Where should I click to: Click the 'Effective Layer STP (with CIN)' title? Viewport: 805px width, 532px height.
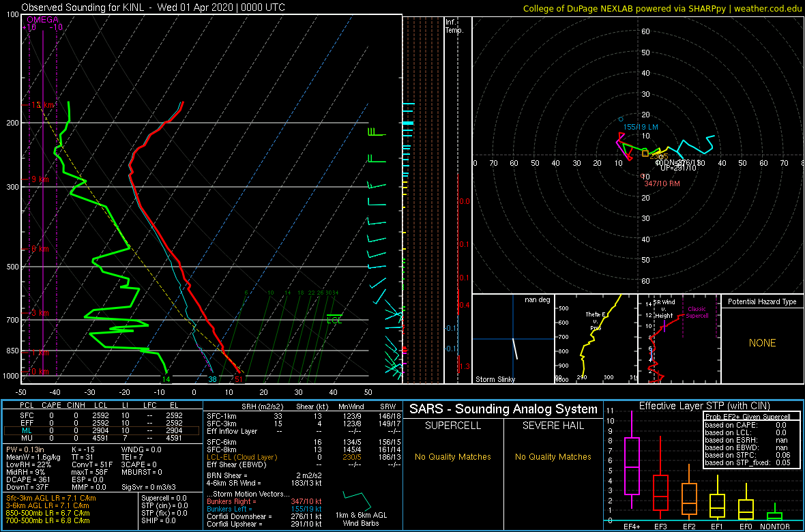pos(703,407)
